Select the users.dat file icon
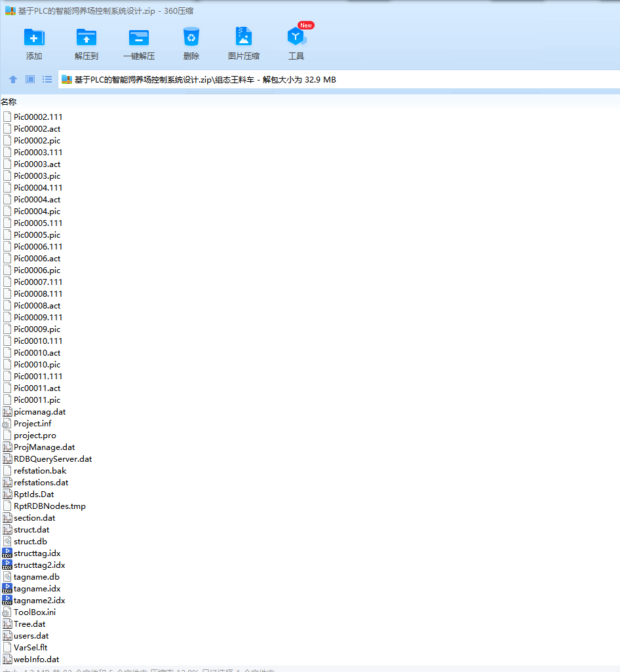Screen dimensions: 620x672 coord(7,635)
